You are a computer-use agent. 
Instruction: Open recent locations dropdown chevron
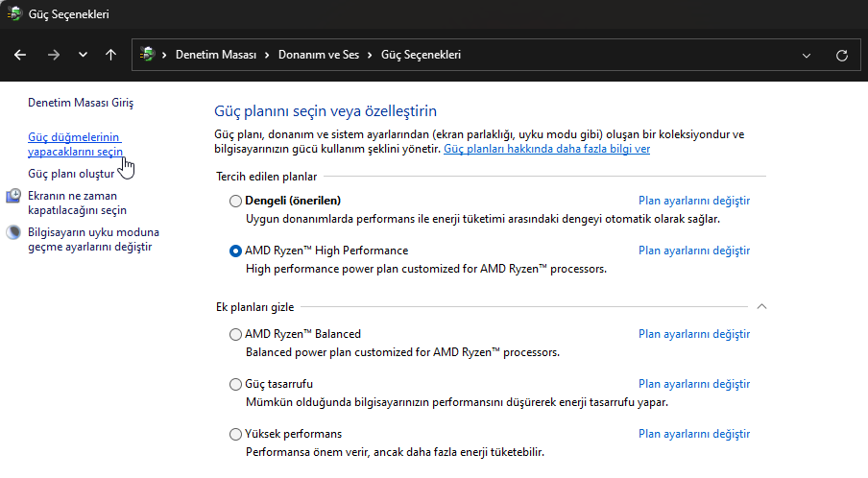[83, 55]
